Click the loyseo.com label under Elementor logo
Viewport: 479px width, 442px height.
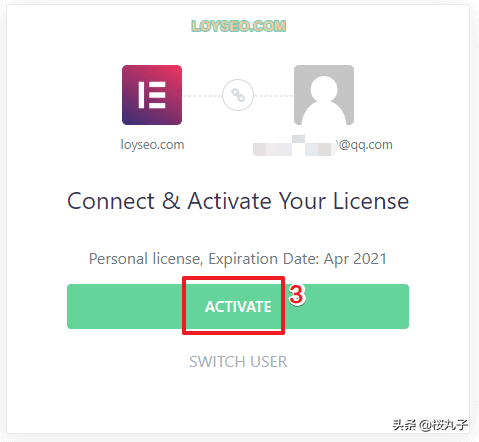pyautogui.click(x=152, y=145)
